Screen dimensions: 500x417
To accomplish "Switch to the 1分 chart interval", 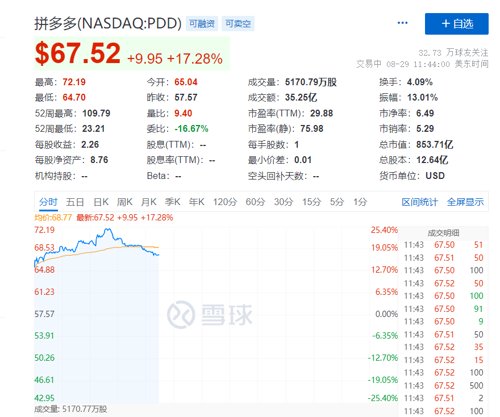I will pyautogui.click(x=360, y=202).
